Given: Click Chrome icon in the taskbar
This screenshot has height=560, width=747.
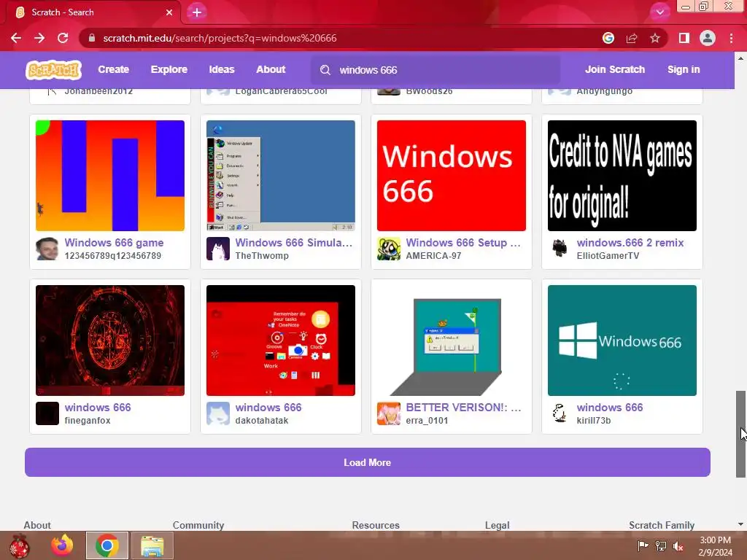Looking at the screenshot, I should click(107, 545).
